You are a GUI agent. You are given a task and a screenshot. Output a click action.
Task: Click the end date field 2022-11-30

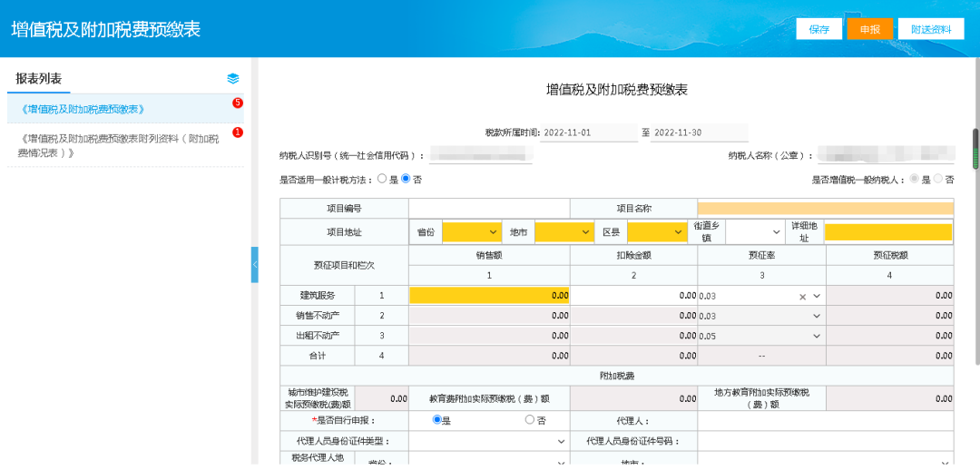(699, 133)
